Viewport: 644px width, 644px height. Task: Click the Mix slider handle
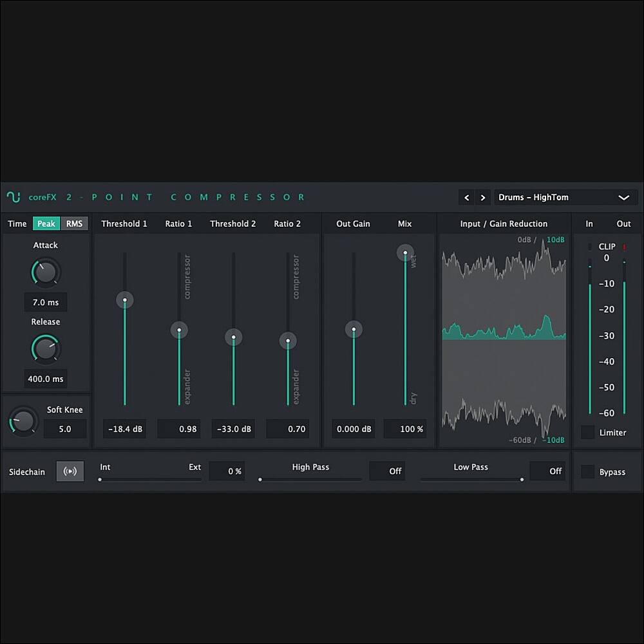click(x=405, y=252)
